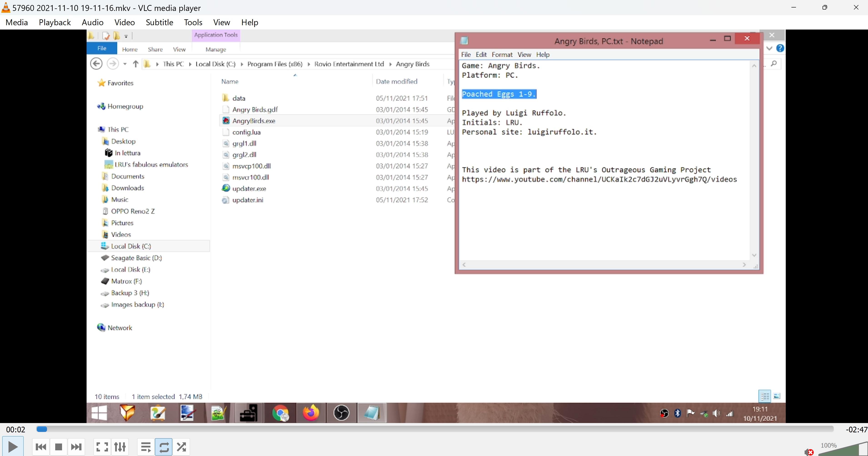Click the VLC cone title icon
This screenshot has width=868, height=456.
click(x=6, y=8)
